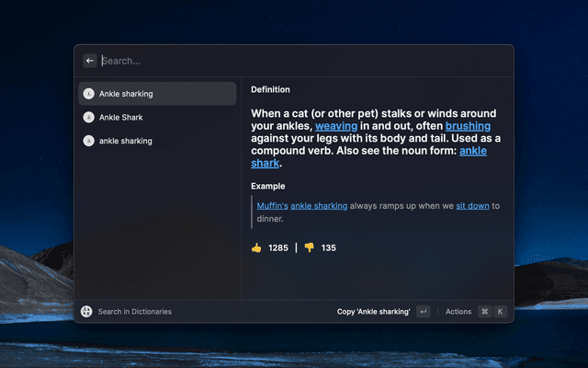
Task: Click the thumbs up icon
Action: (256, 247)
